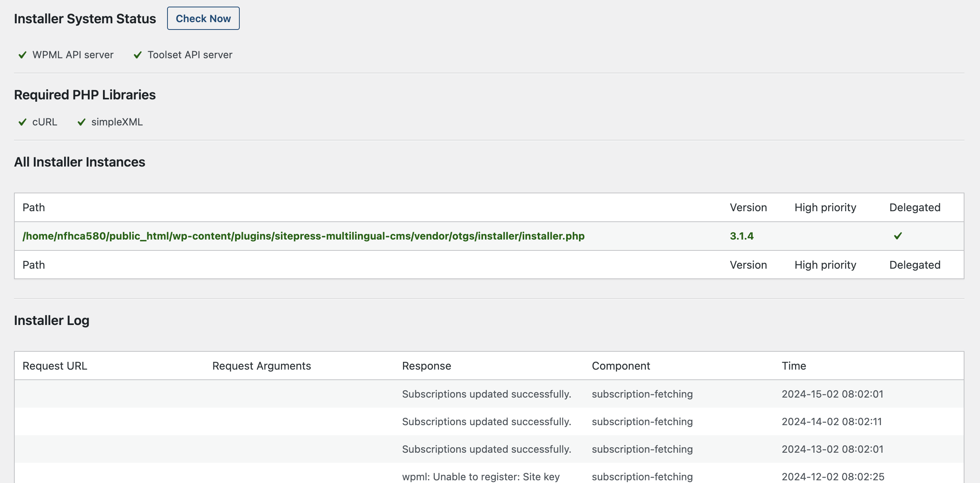Click the Component column header
The image size is (980, 483).
pos(621,366)
